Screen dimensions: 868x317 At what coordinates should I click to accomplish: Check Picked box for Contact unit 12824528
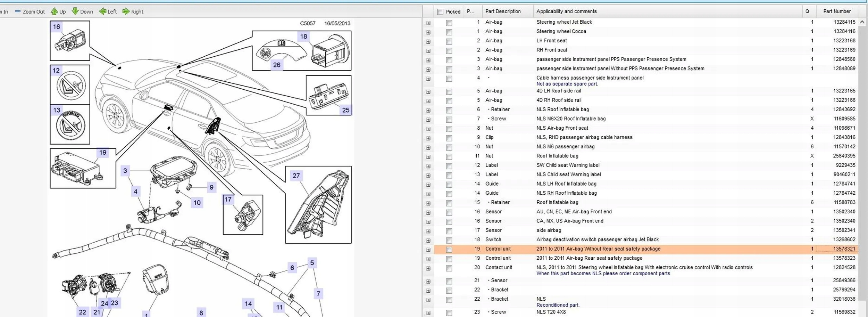pos(449,268)
